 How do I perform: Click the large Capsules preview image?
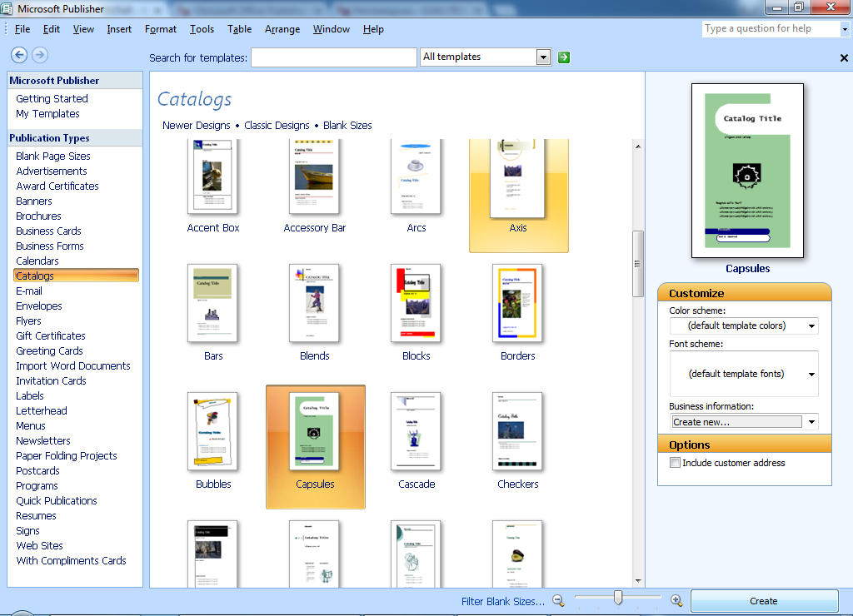tap(747, 171)
